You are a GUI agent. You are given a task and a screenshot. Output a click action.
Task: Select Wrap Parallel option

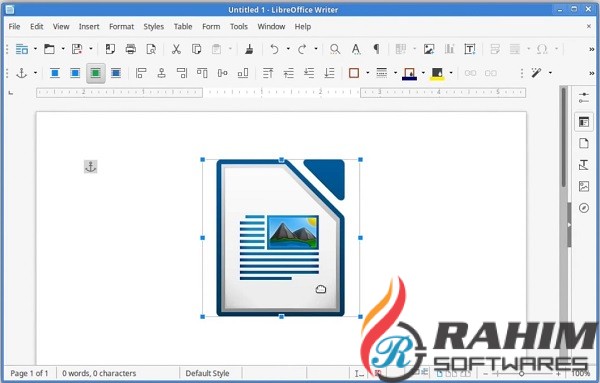point(75,73)
